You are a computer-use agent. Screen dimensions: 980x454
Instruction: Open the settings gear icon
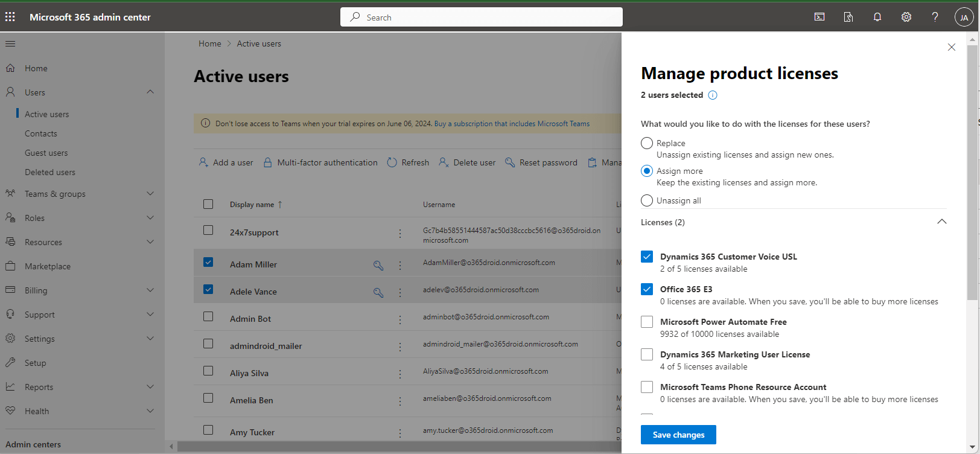[906, 17]
